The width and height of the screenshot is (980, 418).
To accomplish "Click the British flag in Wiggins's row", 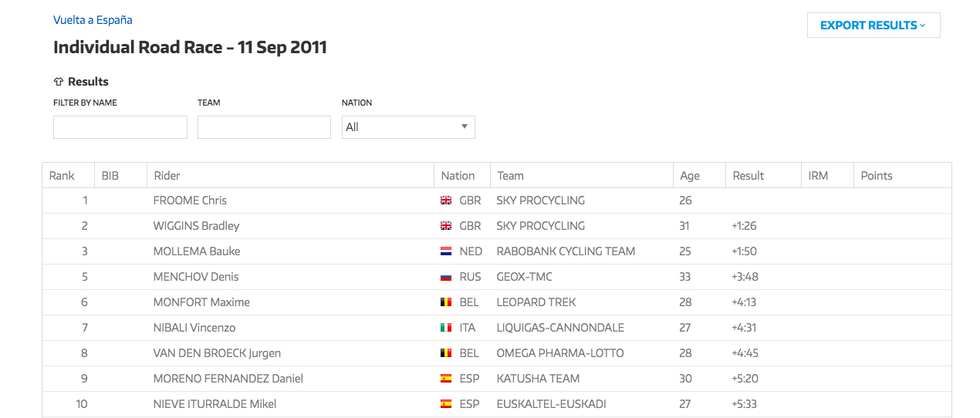I will (x=446, y=226).
